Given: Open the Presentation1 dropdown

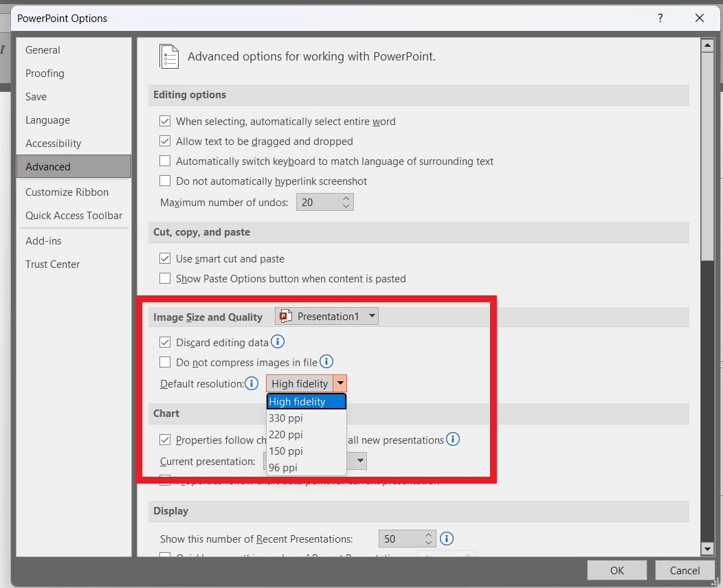Looking at the screenshot, I should (x=370, y=316).
